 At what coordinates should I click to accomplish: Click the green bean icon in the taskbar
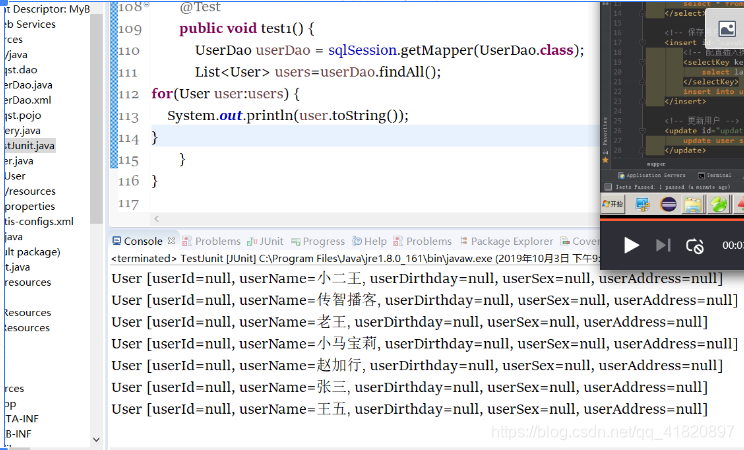click(x=718, y=205)
